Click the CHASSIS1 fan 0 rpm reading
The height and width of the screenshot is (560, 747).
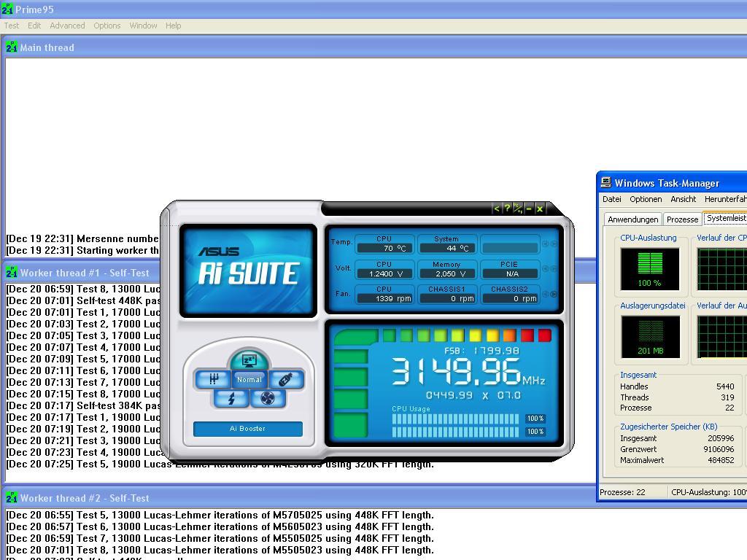[447, 298]
